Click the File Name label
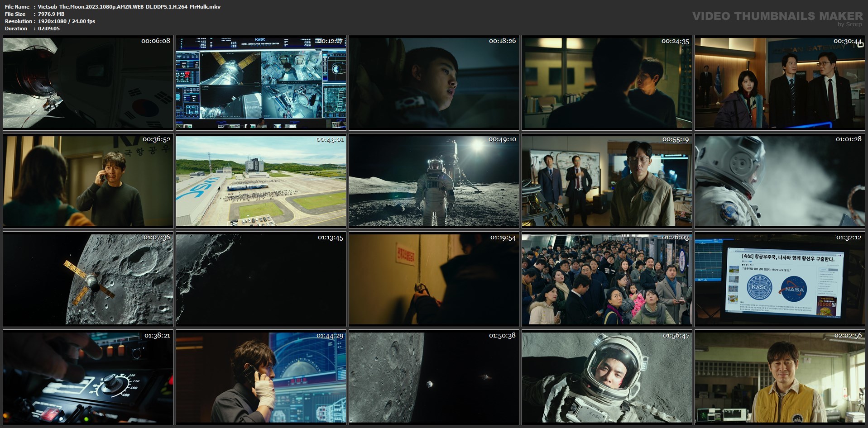Viewport: 868px width, 428px height. point(17,7)
